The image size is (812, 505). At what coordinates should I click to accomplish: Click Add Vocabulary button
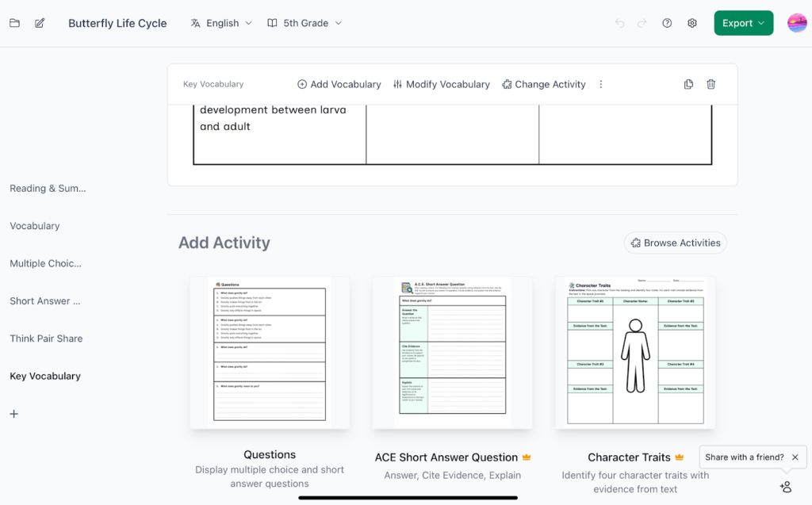(339, 84)
